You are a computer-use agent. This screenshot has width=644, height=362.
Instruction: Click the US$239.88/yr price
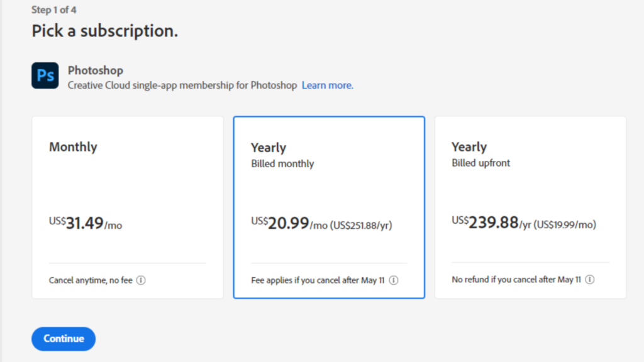pos(491,223)
